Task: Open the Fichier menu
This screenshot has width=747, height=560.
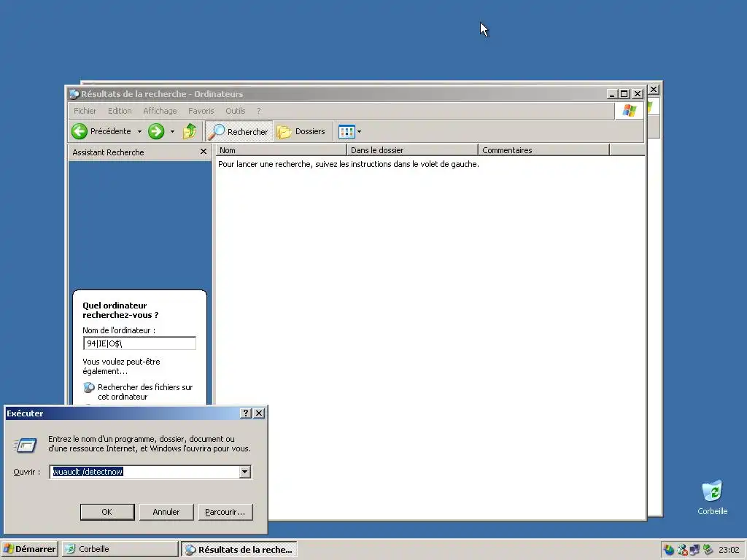Action: [85, 111]
